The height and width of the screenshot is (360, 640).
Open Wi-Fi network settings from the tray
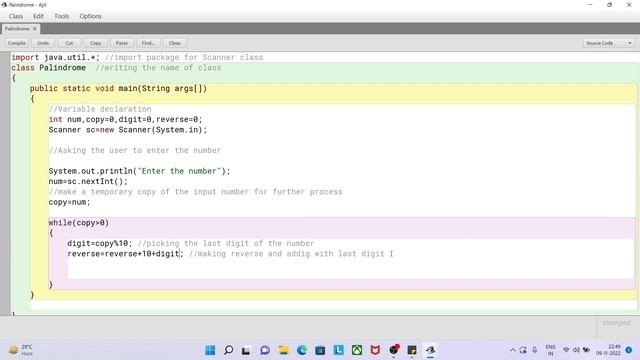tap(566, 350)
